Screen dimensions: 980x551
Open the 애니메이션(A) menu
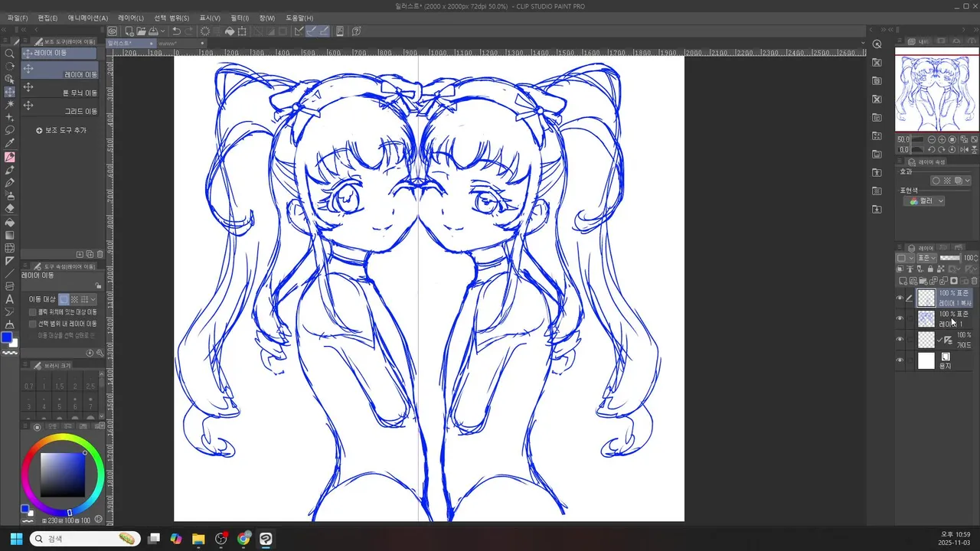(x=88, y=18)
